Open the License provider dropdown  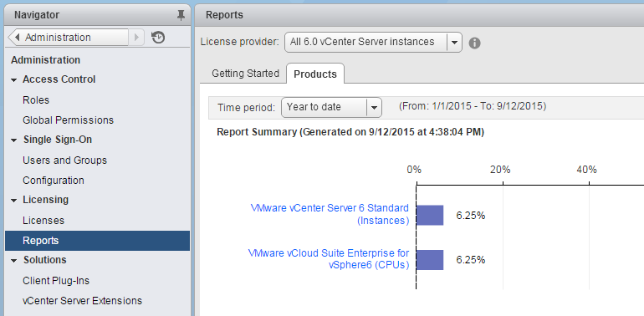click(x=373, y=43)
